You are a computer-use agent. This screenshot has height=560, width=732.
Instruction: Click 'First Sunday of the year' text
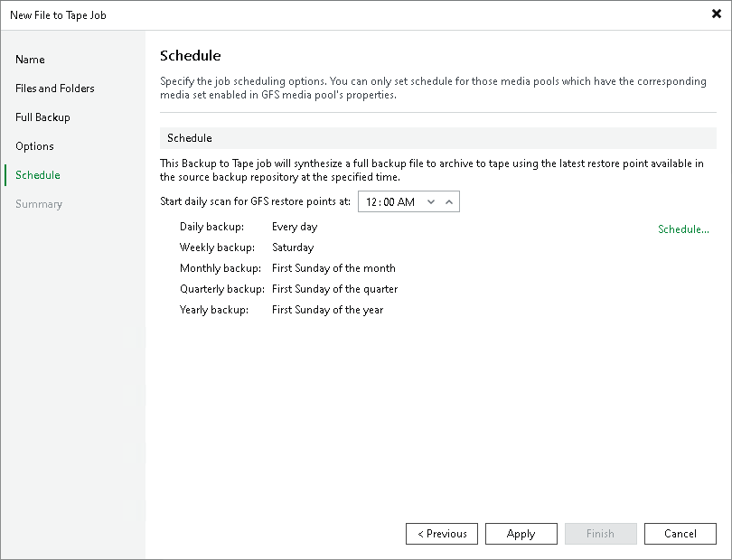(327, 310)
